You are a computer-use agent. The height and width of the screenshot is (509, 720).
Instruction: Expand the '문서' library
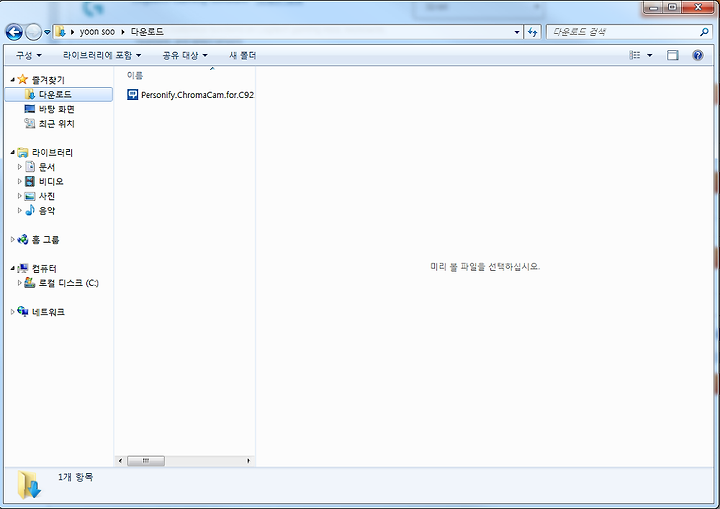pos(19,166)
